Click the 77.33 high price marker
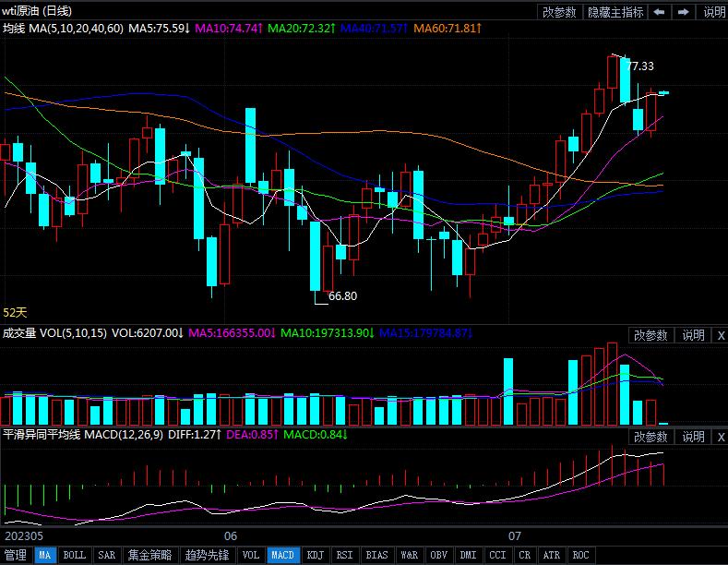Screen dimensions: 728x565 640,66
